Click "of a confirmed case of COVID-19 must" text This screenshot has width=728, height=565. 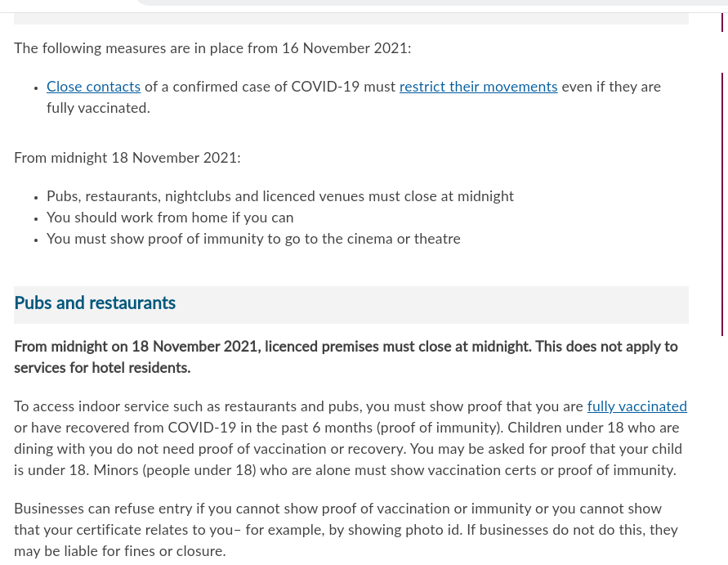tap(270, 87)
